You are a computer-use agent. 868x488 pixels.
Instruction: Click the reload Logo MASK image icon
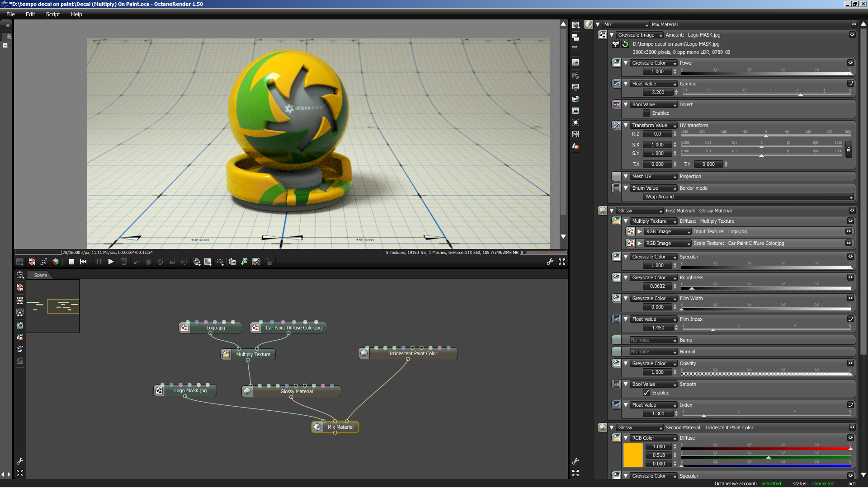[x=625, y=44]
